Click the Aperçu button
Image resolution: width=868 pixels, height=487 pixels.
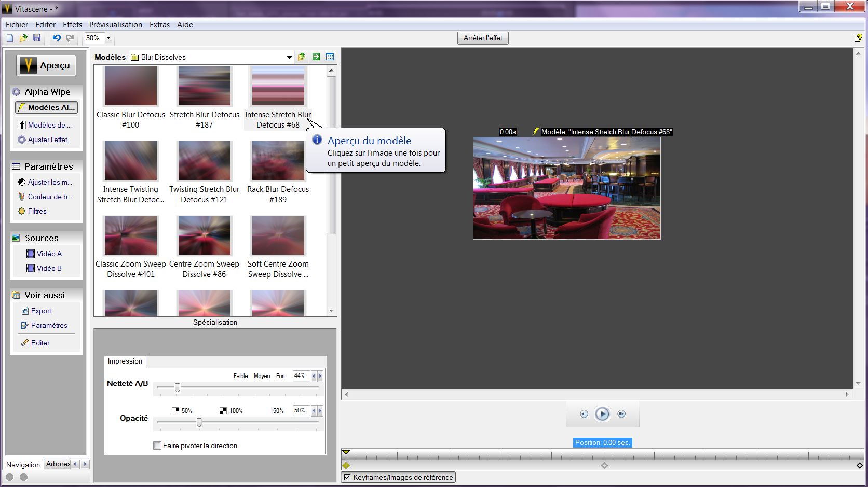click(46, 65)
